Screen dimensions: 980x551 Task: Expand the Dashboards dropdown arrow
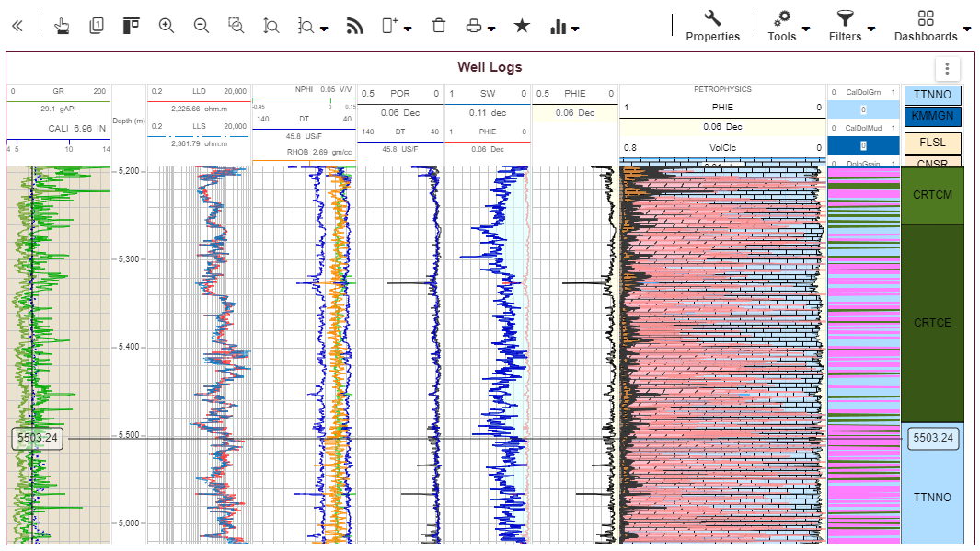point(967,29)
